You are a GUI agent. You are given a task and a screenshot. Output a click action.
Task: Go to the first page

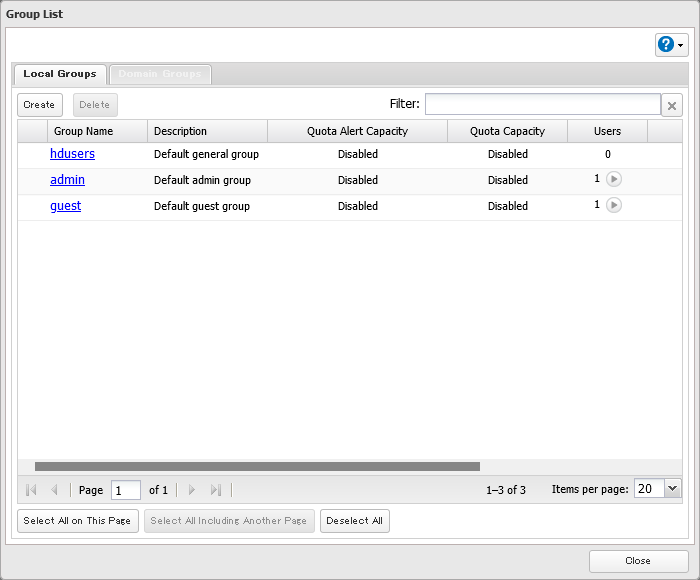[31, 490]
